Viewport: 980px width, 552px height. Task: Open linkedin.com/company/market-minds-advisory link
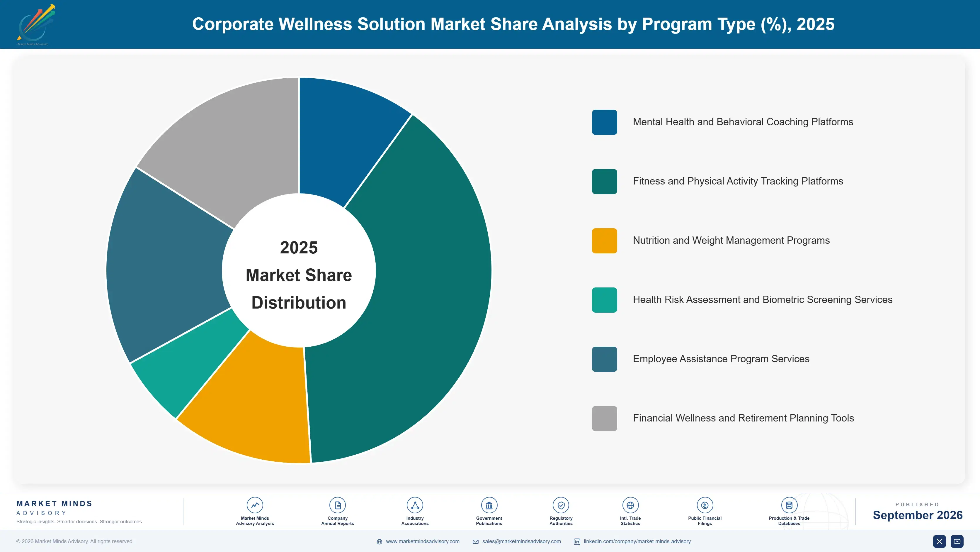(637, 541)
